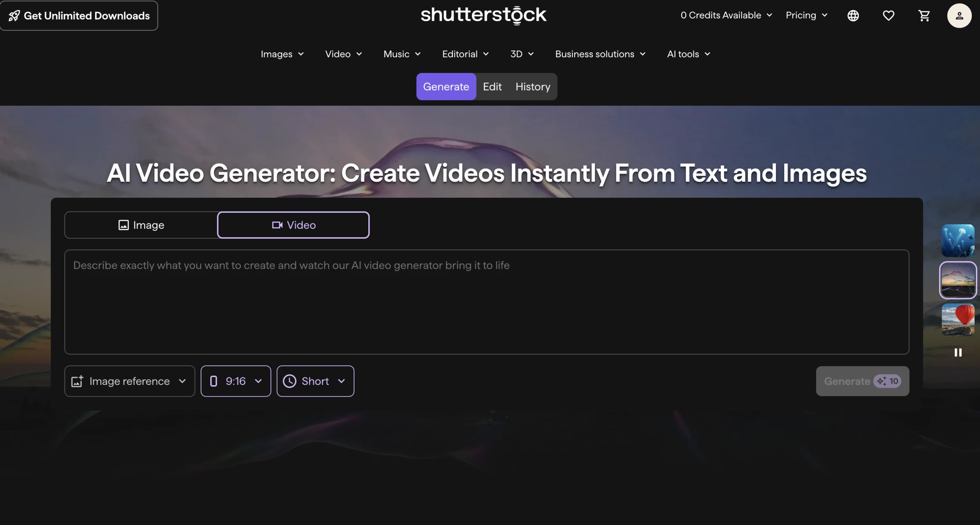Click the Generate 10 credits button
The image size is (980, 525).
point(862,381)
